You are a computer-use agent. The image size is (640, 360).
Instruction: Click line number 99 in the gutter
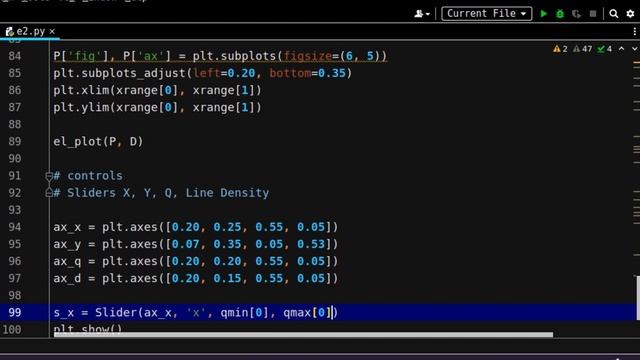(x=15, y=313)
